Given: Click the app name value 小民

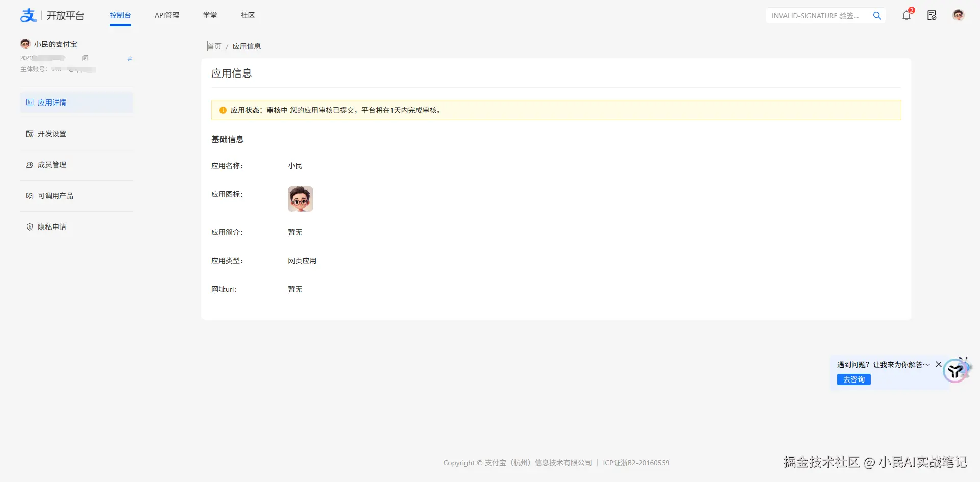Looking at the screenshot, I should [295, 166].
